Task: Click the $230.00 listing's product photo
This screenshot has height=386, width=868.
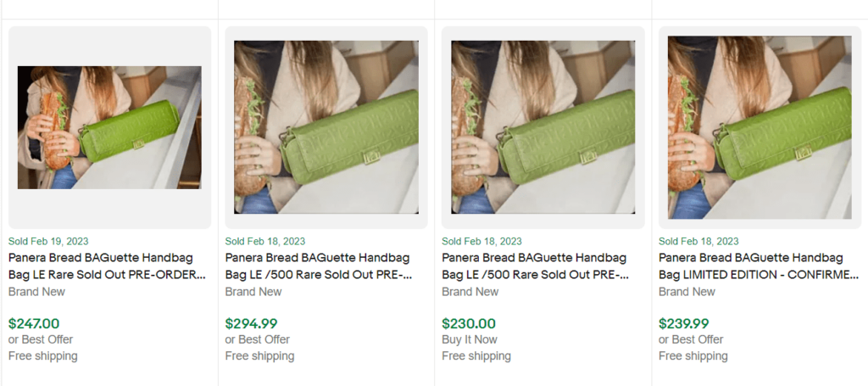Action: click(x=543, y=126)
